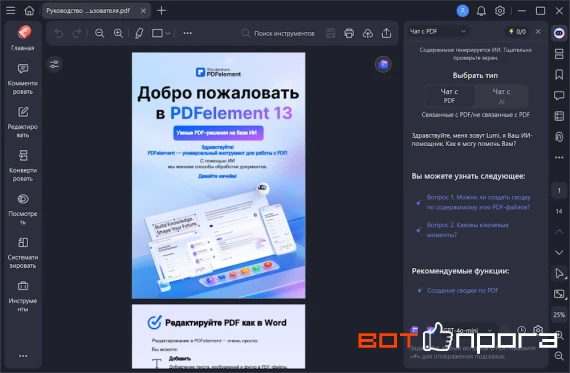Open the Редактировать (Edit) sidebar tool

pyautogui.click(x=23, y=122)
